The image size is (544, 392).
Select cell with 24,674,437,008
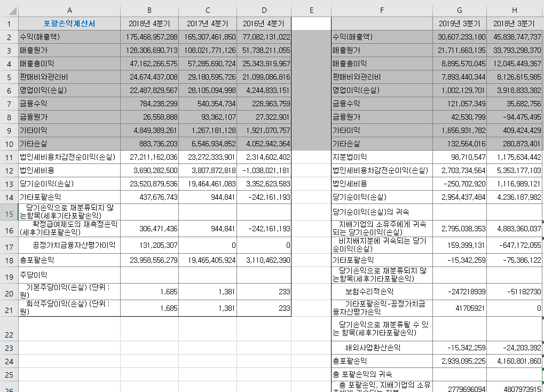149,77
